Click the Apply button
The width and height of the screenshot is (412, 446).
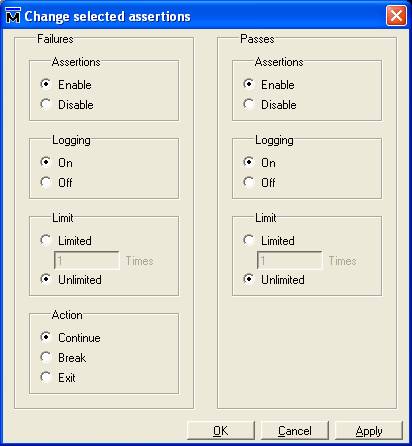[x=369, y=431]
